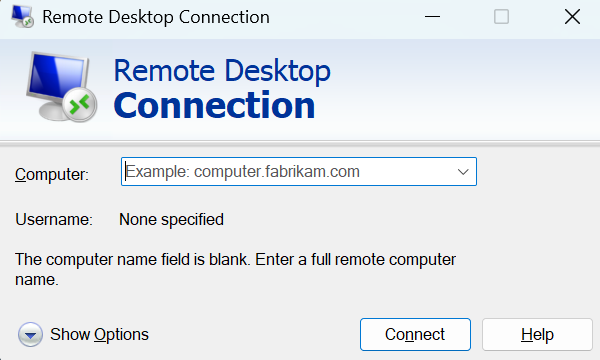The width and height of the screenshot is (600, 360).
Task: Click the Remote Desktop banner heading text
Action: coord(222,71)
